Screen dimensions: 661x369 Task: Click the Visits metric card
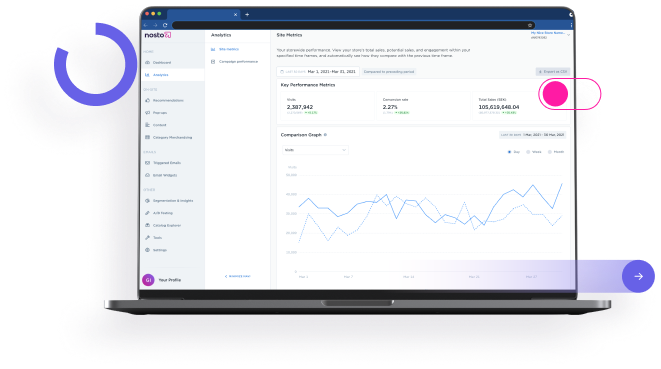328,106
